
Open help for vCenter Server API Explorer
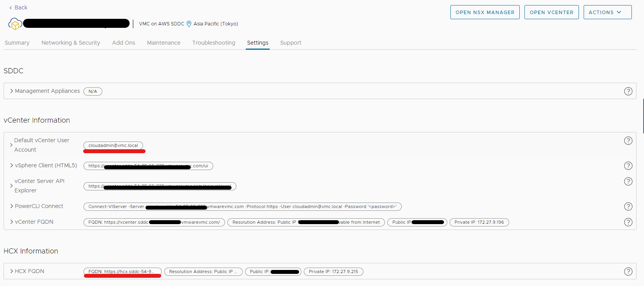[x=628, y=181]
